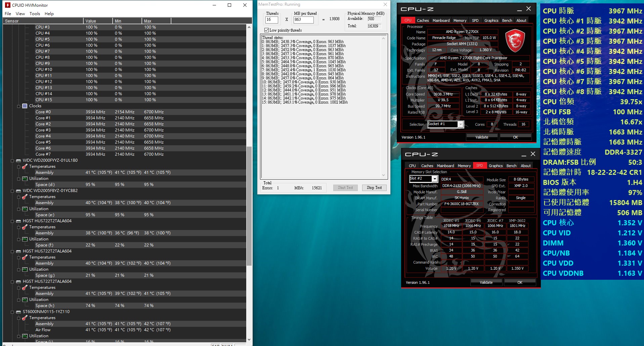
Task: Click the WDC WD2005FBYZ-01YCBB2 drive icon
Action: (18, 191)
